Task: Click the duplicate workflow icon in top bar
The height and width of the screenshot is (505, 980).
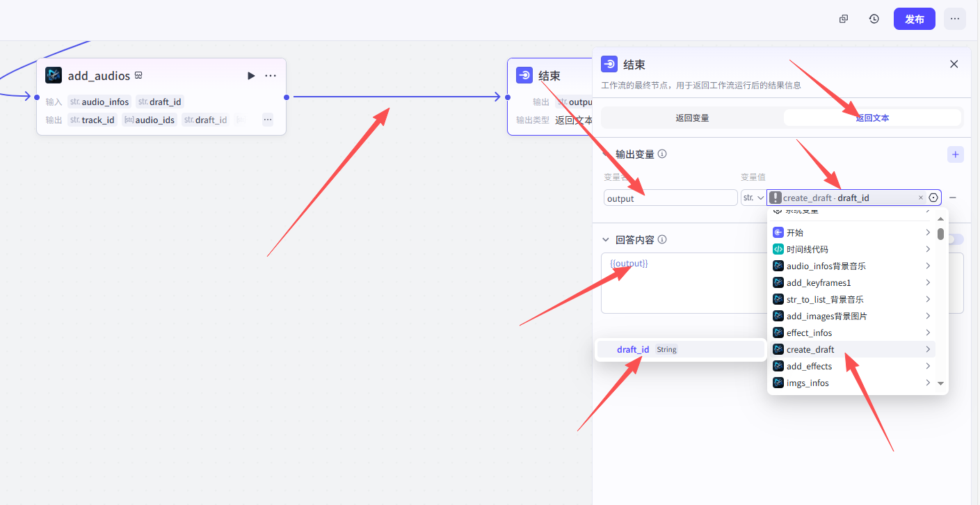Action: pos(844,19)
